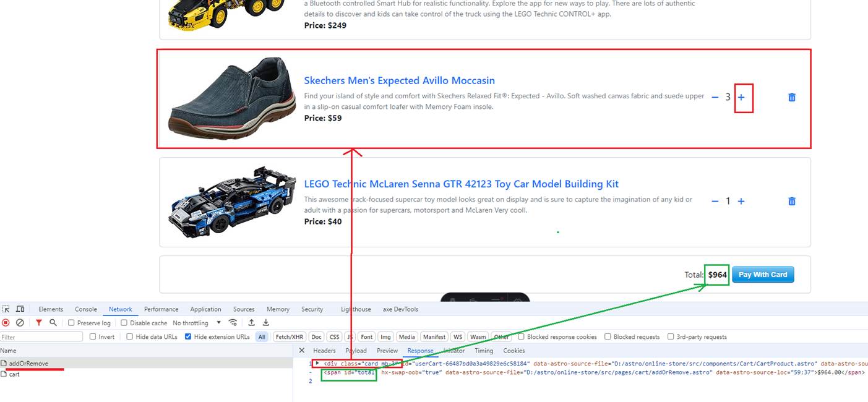Import HAR file with upload arrow icon
This screenshot has width=868, height=402.
pos(252,323)
